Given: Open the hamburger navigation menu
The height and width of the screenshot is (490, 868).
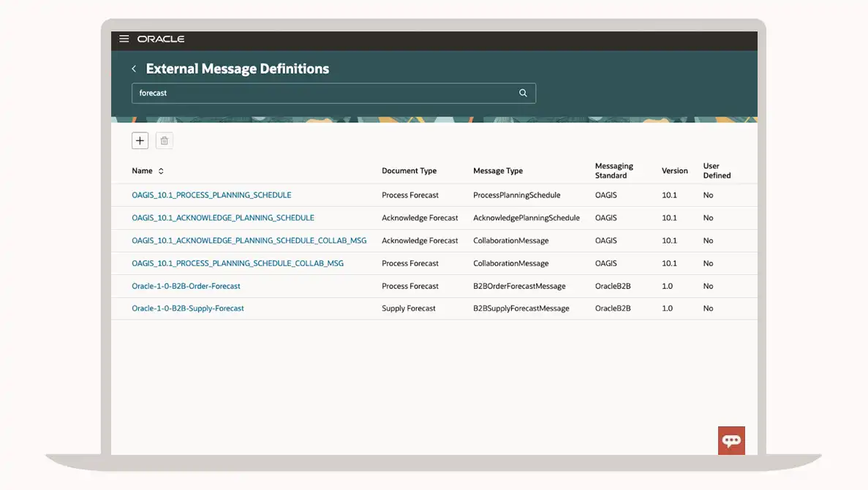Looking at the screenshot, I should tap(124, 39).
